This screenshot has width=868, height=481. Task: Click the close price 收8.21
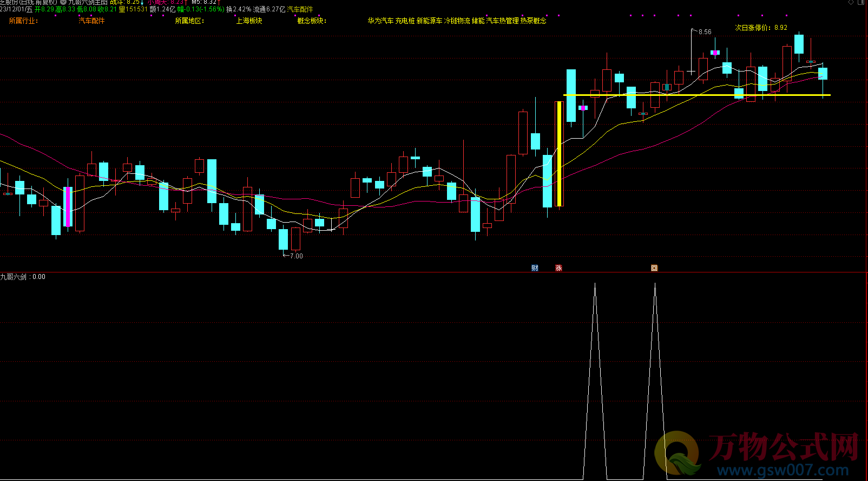coord(107,9)
